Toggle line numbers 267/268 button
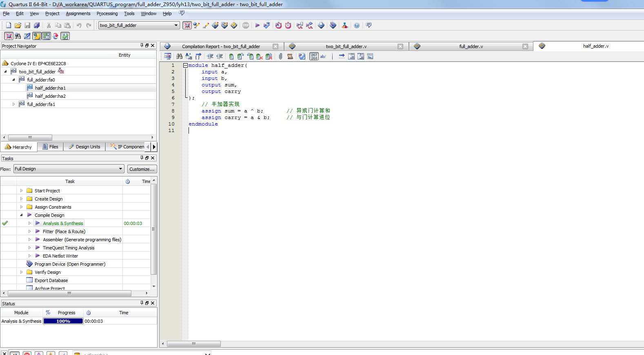This screenshot has height=355, width=644. [x=314, y=56]
